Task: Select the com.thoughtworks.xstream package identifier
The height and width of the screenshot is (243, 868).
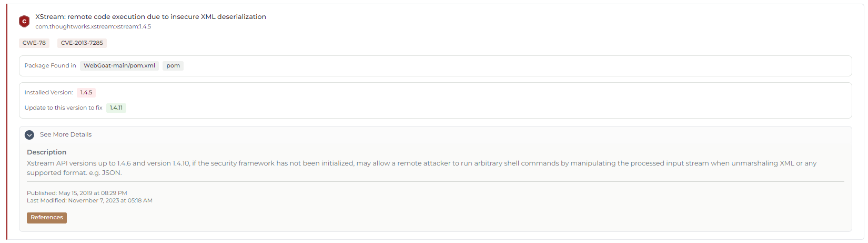Action: tap(93, 27)
